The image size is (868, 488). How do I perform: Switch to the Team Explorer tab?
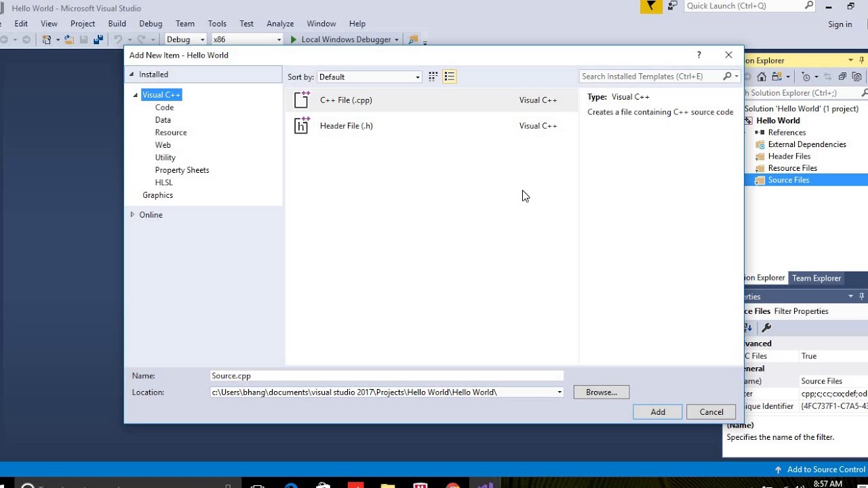point(816,278)
